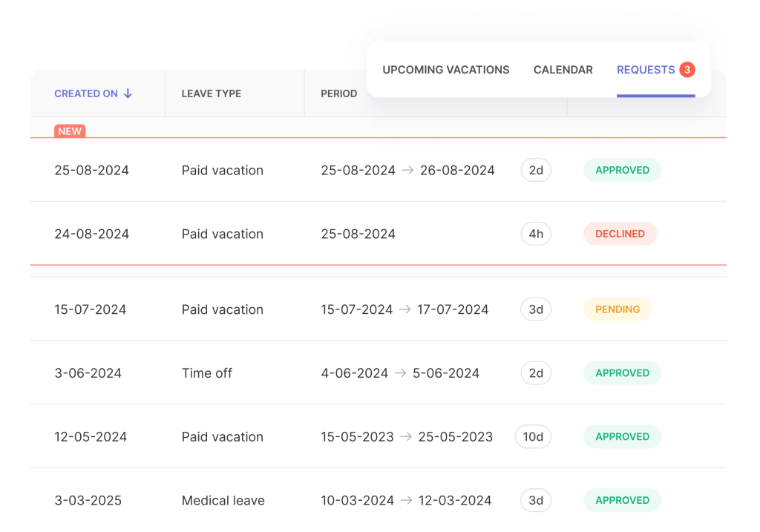This screenshot has width=760, height=532.
Task: Click the arrow between 15-05-2023 and 25-05-2023
Action: (406, 437)
